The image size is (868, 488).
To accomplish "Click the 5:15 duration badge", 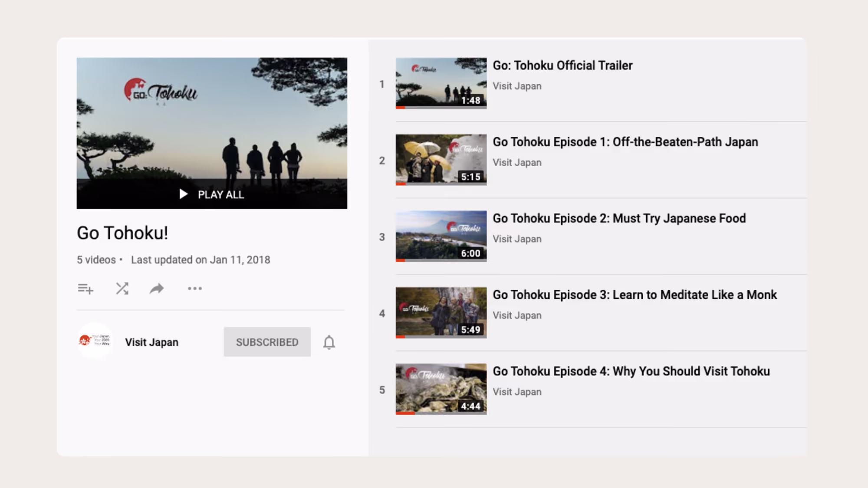I will 471,177.
